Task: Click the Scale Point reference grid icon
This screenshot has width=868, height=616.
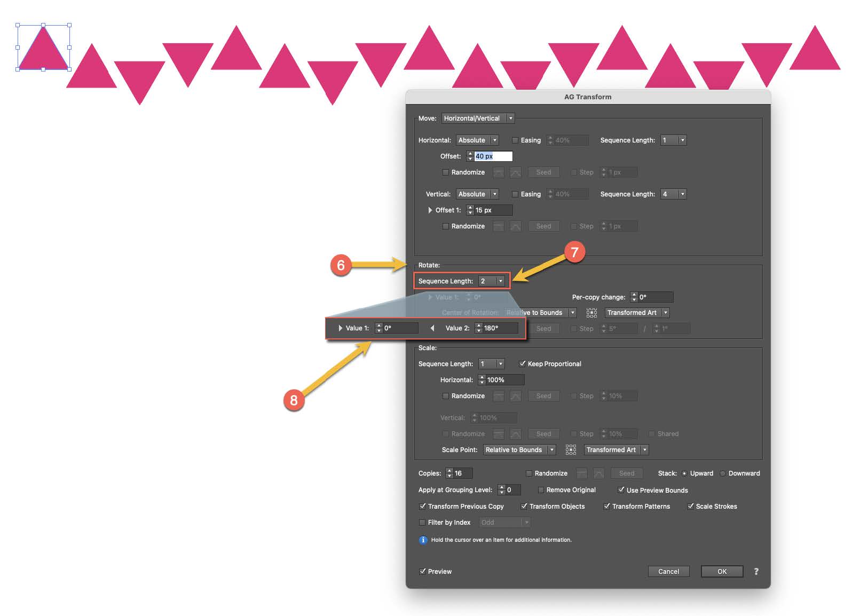Action: coord(571,450)
